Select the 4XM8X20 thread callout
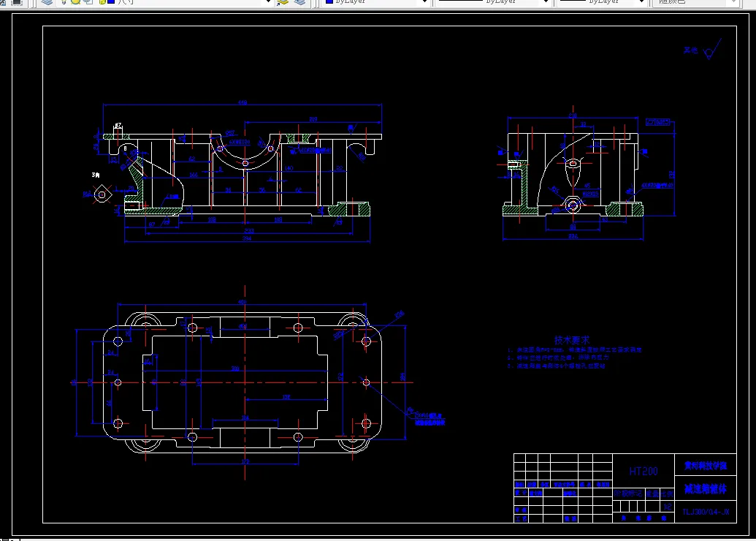The image size is (756, 541). [240, 143]
